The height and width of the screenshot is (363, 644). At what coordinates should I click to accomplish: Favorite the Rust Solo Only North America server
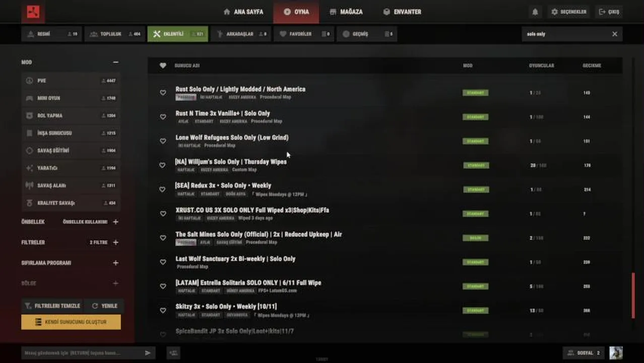[163, 93]
